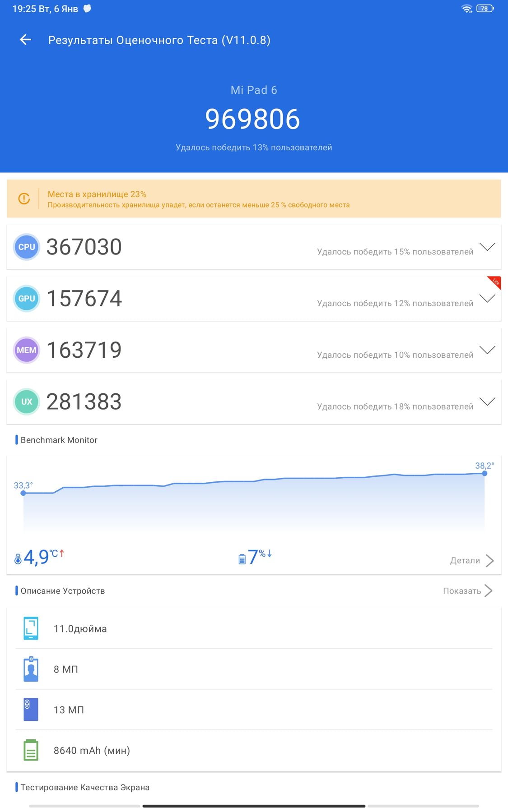Tap the 4,9°C temperature rise value
The height and width of the screenshot is (812, 508).
pos(43,557)
